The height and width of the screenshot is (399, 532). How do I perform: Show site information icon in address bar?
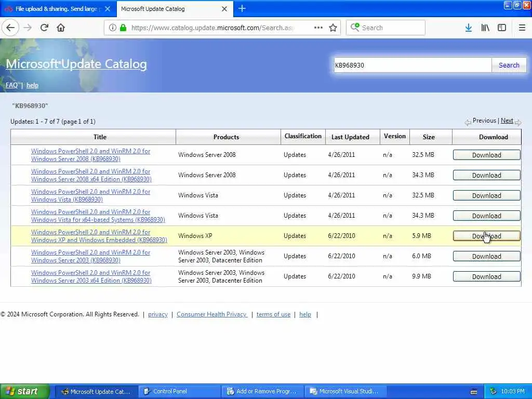[112, 28]
